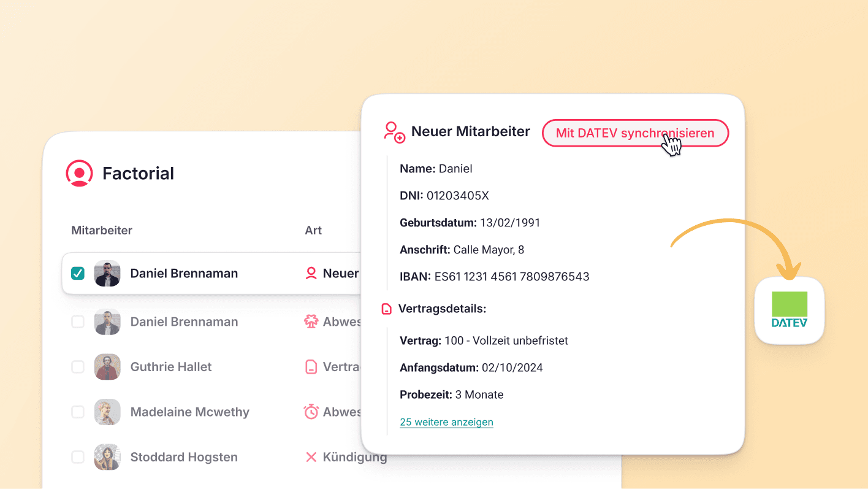Click the Vertragsdetails document icon
The height and width of the screenshot is (489, 868).
[386, 309]
